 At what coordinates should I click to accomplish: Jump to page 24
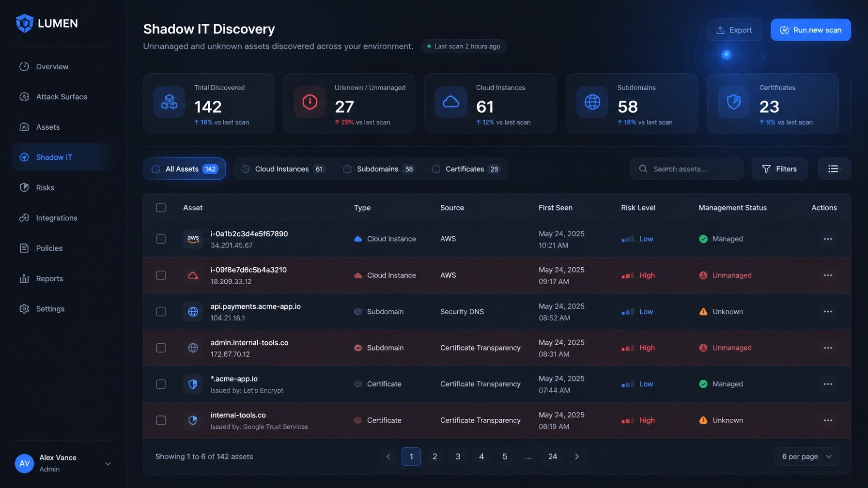[552, 457]
